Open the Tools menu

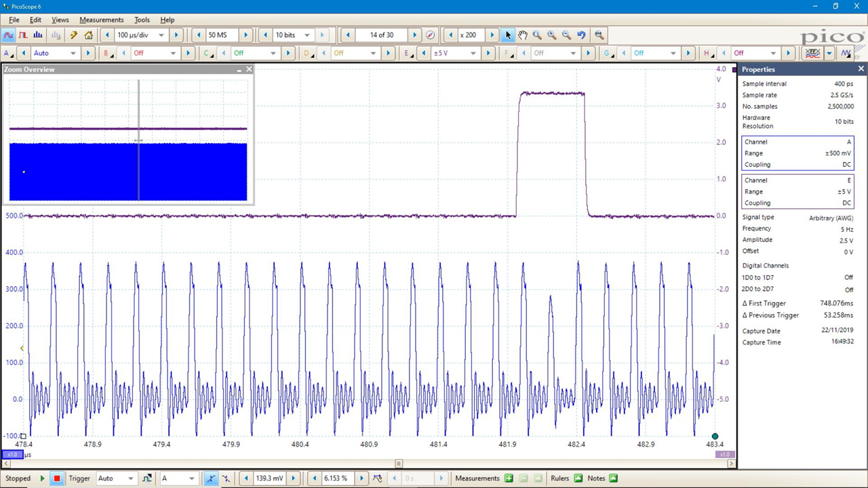tap(142, 20)
